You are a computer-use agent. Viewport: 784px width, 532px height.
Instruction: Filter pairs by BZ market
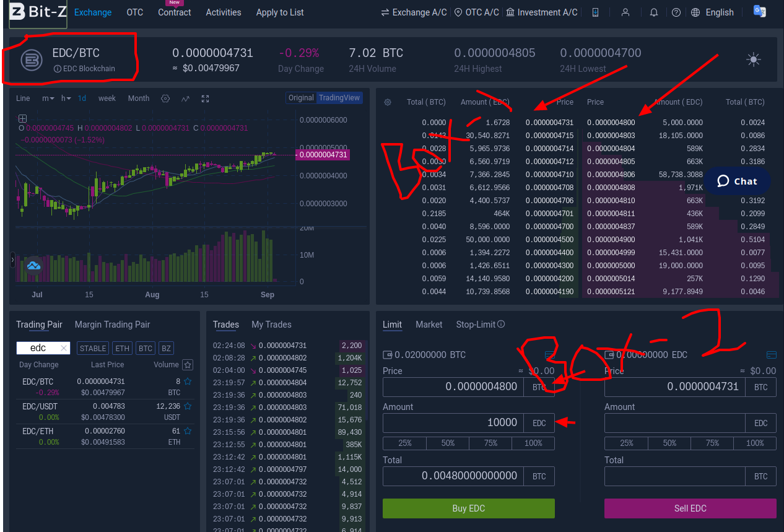coord(166,348)
